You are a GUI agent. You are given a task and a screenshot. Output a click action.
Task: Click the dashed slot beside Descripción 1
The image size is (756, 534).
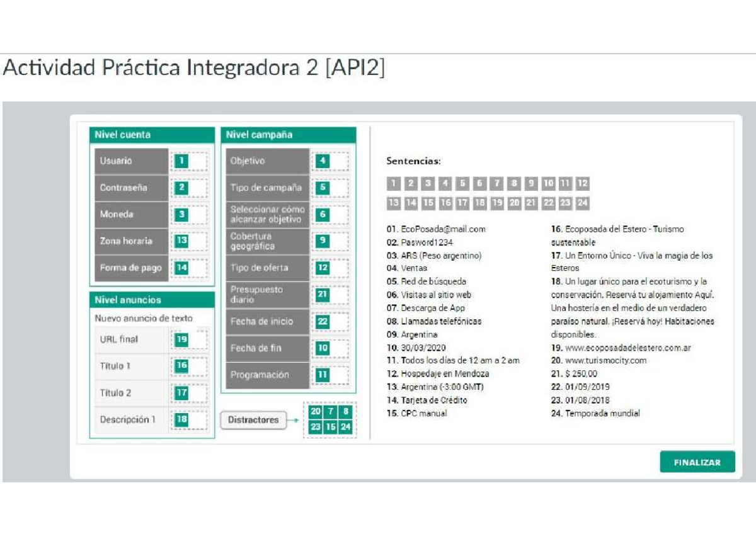coord(189,419)
